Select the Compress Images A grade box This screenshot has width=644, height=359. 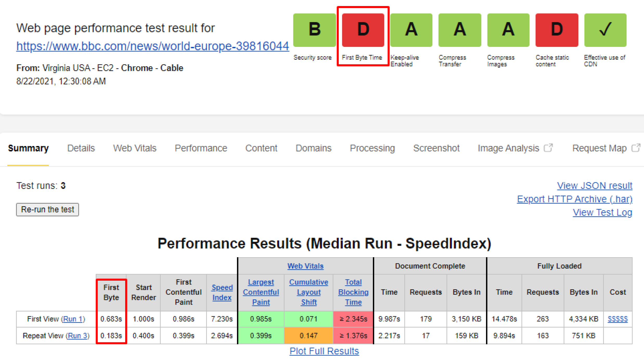click(508, 30)
